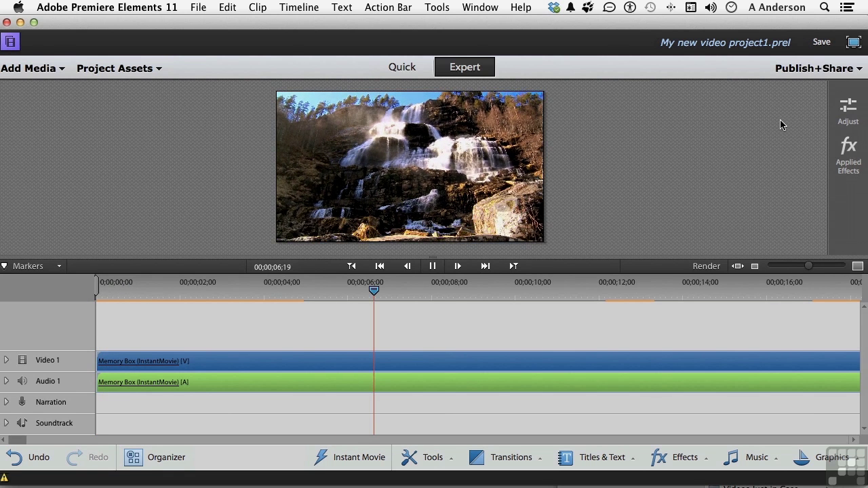This screenshot has height=488, width=868.
Task: Open the Project Assets dropdown
Action: pyautogui.click(x=119, y=68)
